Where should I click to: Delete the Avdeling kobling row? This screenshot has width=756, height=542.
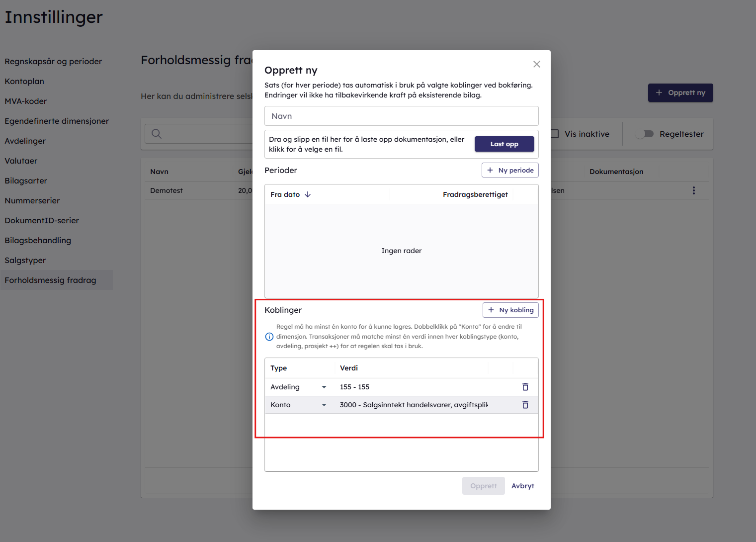click(525, 387)
